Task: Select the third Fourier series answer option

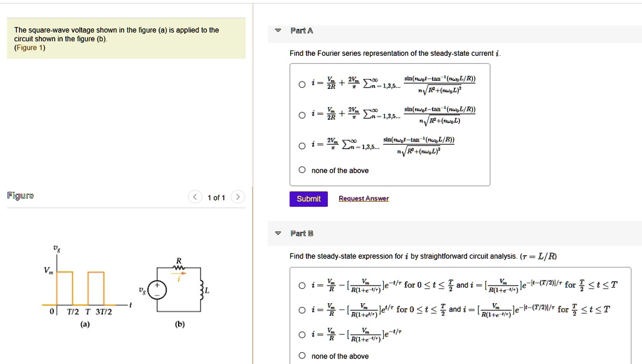Action: [x=302, y=145]
